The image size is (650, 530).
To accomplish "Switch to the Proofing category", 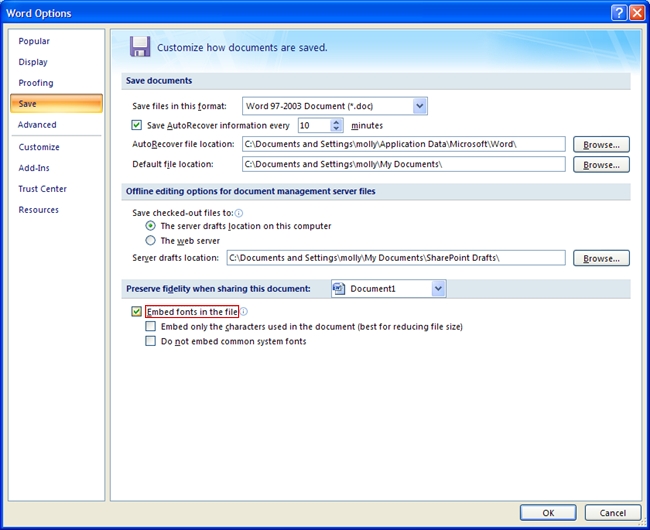I will 35,83.
